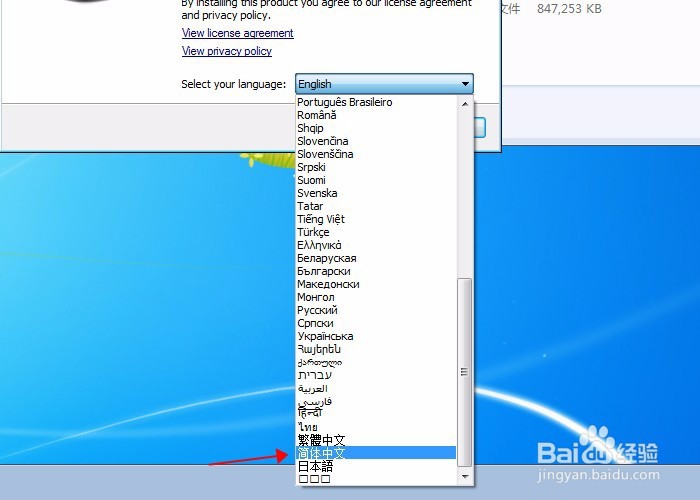Choose Türkçe in the language list
Screen dimensions: 700x500
tap(376, 232)
